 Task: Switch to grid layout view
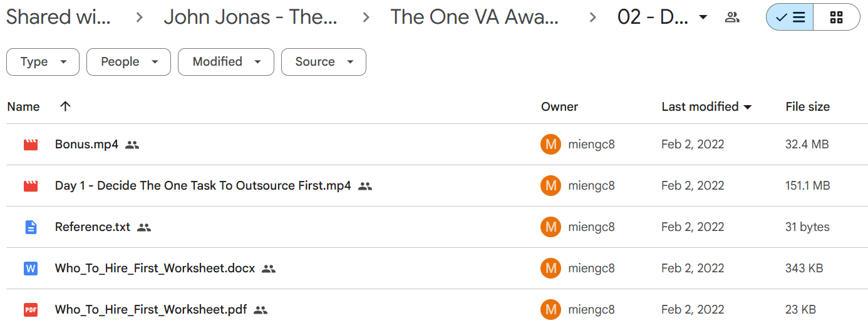(837, 18)
